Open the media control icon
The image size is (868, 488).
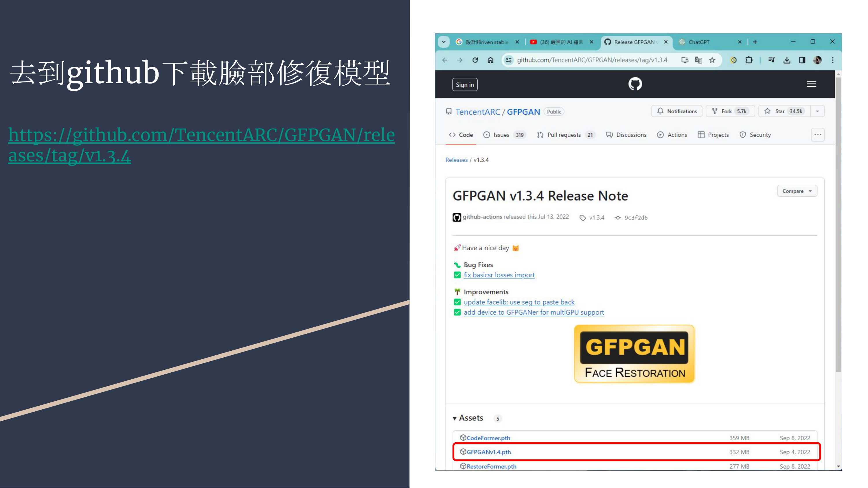(772, 60)
